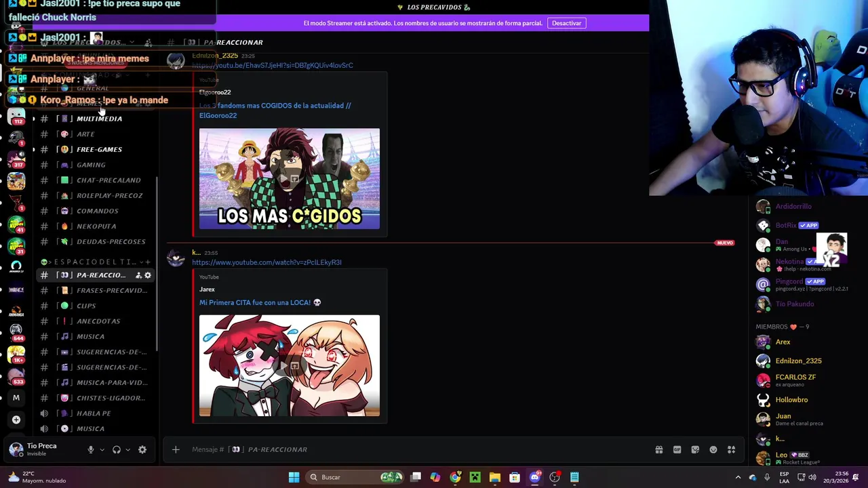Invite people to PA-REACCIONAR channel
868x488 pixels.
click(138, 275)
